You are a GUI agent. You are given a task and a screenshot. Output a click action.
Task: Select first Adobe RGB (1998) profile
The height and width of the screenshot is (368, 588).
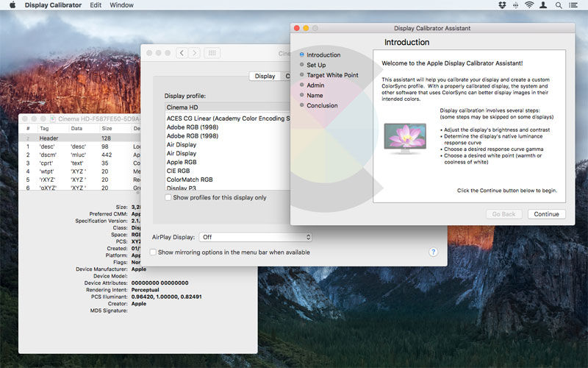tap(228, 127)
